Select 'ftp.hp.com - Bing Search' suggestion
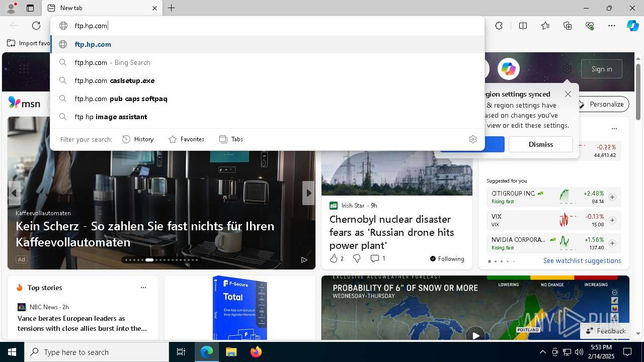 (x=268, y=62)
